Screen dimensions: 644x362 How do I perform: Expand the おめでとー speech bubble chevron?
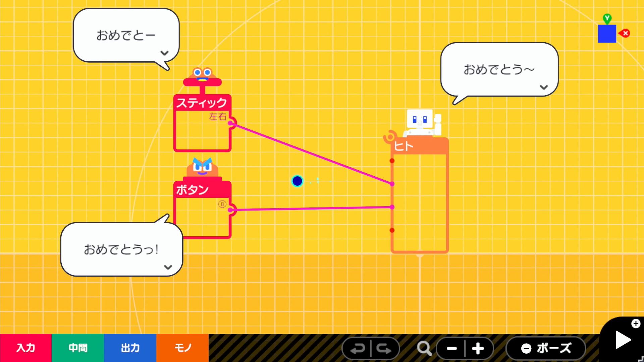pos(164,53)
